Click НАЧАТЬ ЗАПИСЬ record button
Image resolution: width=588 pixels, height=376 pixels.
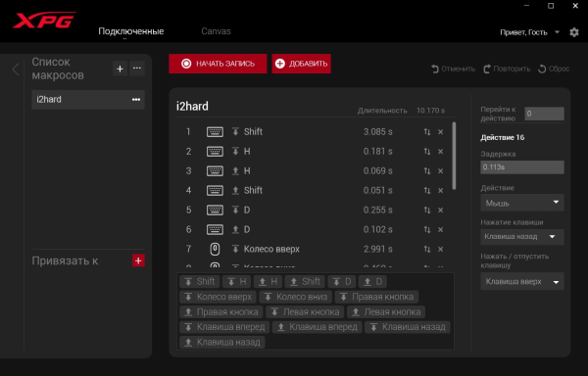click(x=218, y=64)
